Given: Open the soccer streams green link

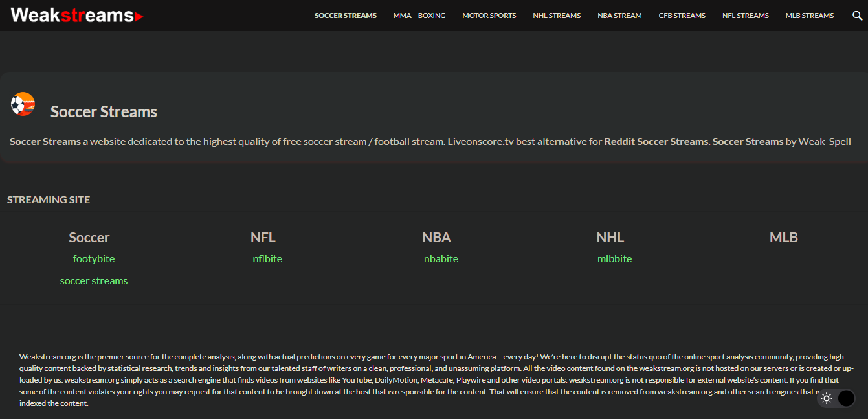Looking at the screenshot, I should coord(94,281).
